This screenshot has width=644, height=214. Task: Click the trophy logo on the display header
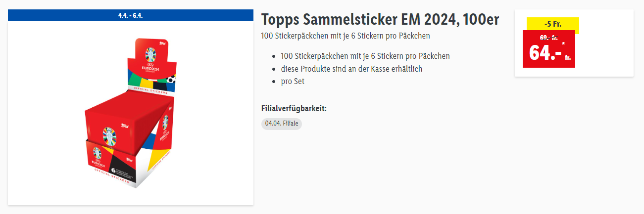(x=150, y=54)
